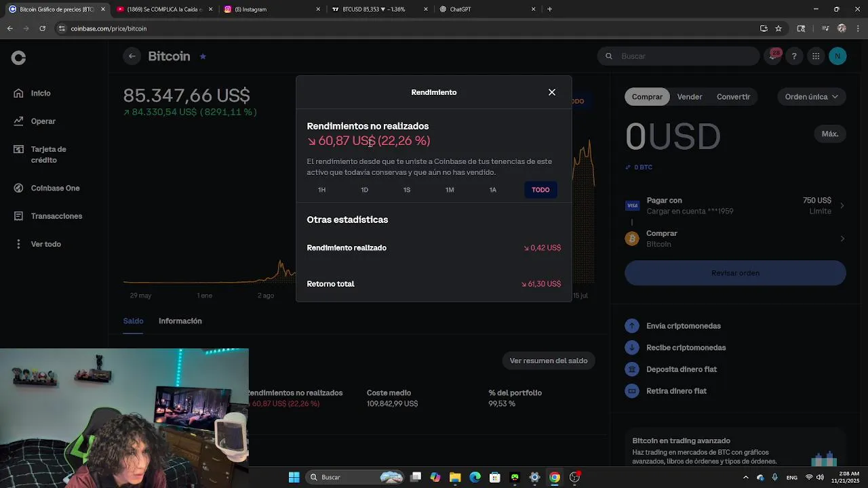Viewport: 868px width, 488px height.
Task: Click the Recibe criptomonedas icon
Action: pos(632,348)
